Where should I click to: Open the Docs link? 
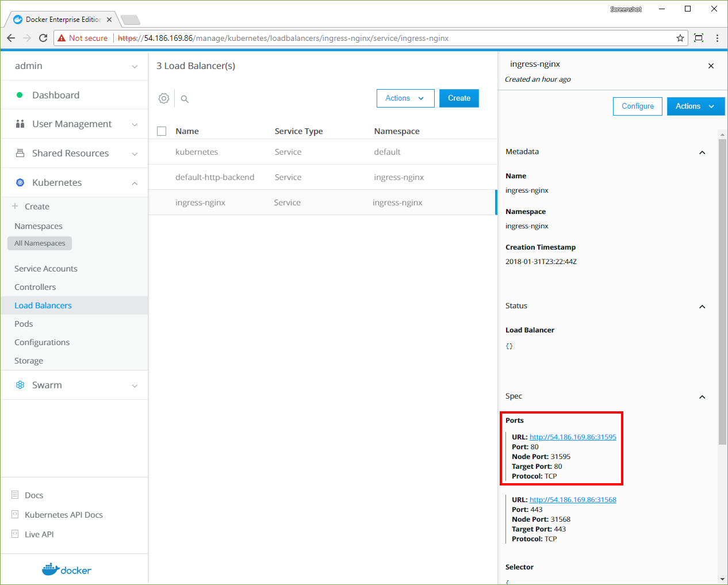coord(34,495)
